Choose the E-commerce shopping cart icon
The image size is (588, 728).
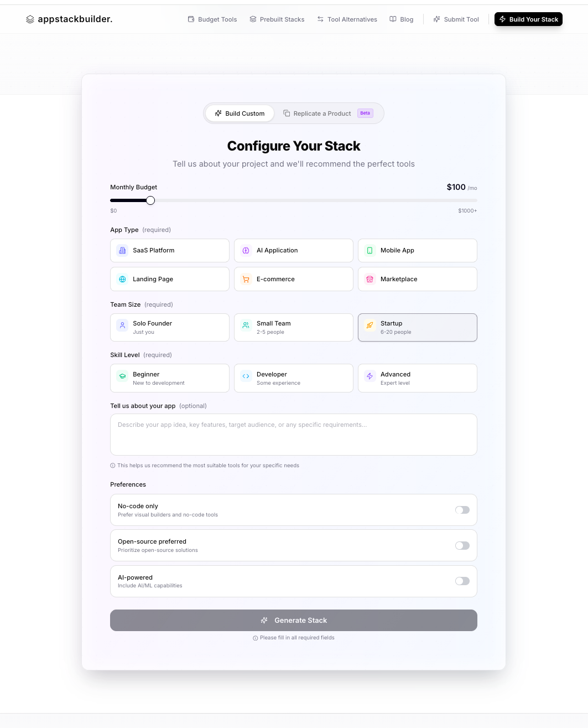pos(246,279)
